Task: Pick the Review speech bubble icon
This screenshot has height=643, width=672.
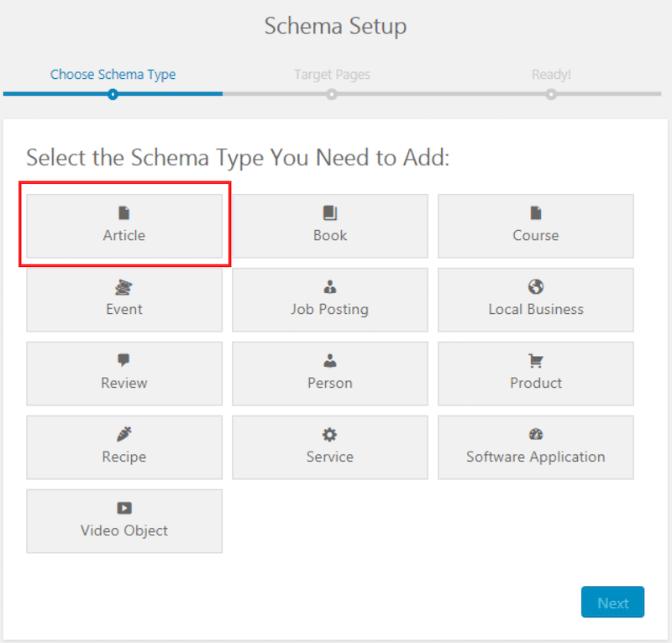Action: pyautogui.click(x=123, y=360)
